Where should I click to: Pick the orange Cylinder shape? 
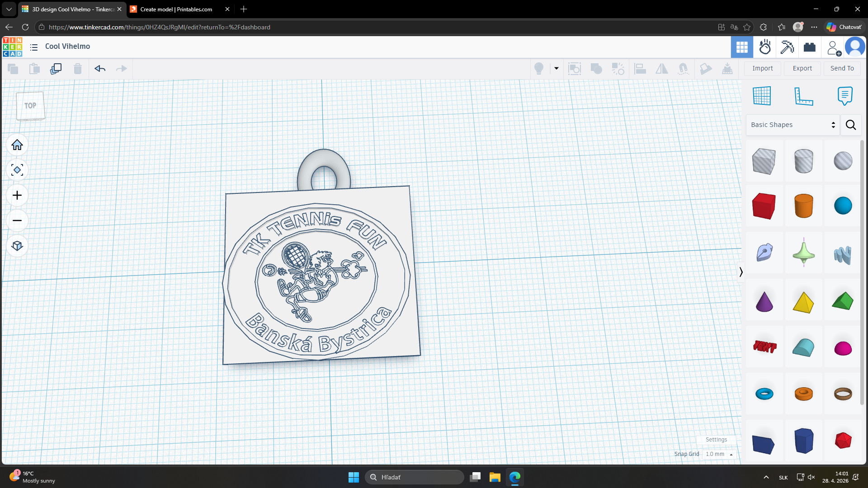click(803, 206)
